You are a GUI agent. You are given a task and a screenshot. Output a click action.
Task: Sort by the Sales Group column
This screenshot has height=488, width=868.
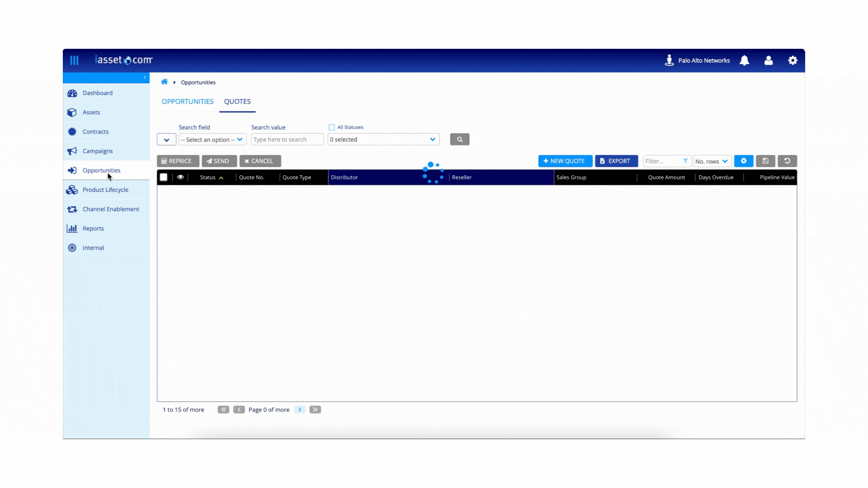pos(571,178)
